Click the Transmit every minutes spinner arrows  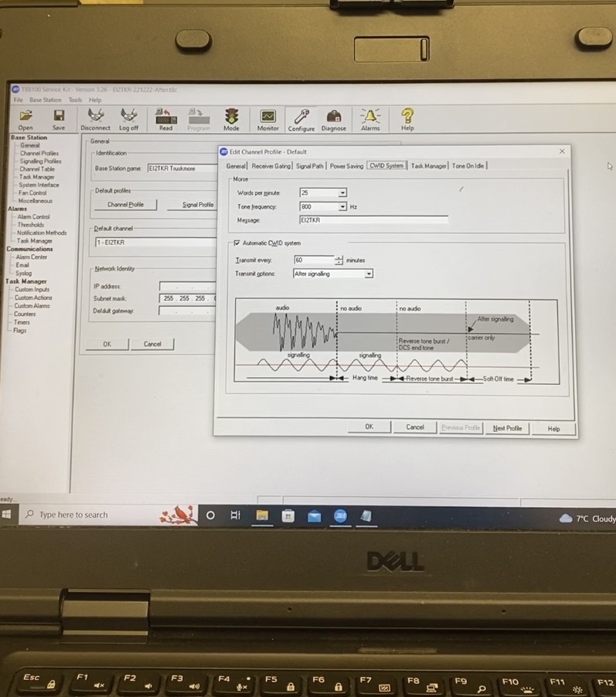[x=339, y=260]
